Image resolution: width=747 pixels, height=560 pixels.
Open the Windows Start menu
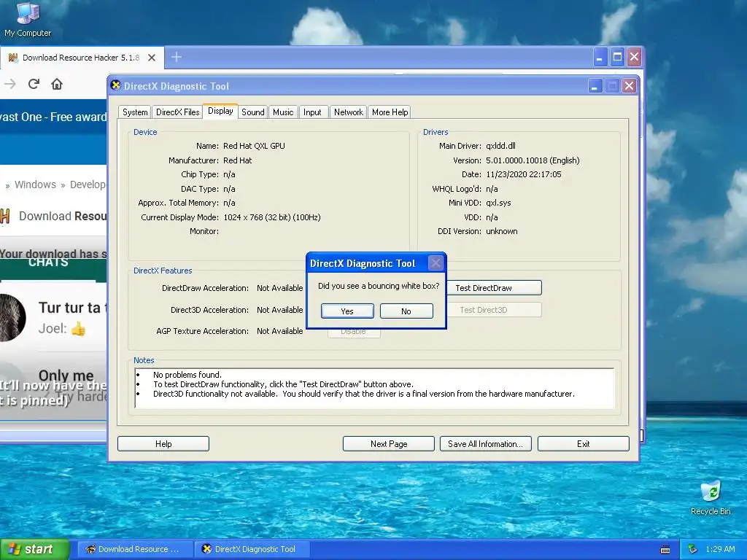tap(34, 550)
